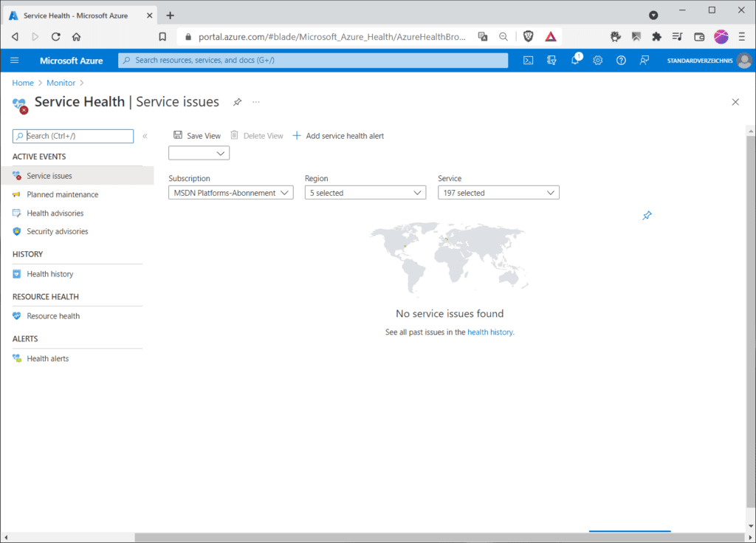The image size is (756, 543).
Task: Collapse the left navigation with double chevron
Action: pos(145,136)
